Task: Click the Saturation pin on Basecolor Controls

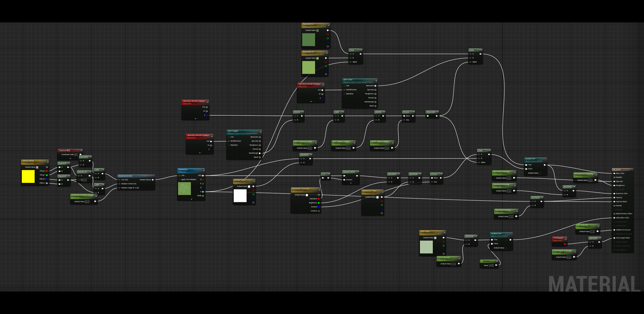Action: pyautogui.click(x=319, y=199)
